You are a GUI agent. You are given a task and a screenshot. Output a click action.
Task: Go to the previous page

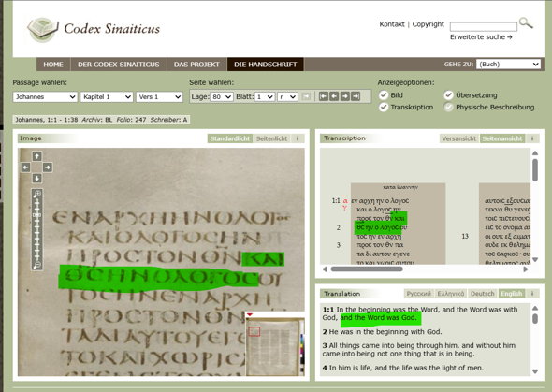334,96
